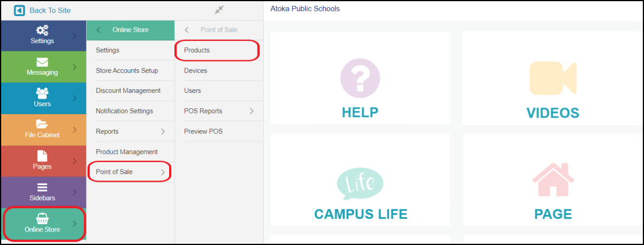Open the Messaging envelope icon
The image size is (644, 245).
pyautogui.click(x=43, y=62)
